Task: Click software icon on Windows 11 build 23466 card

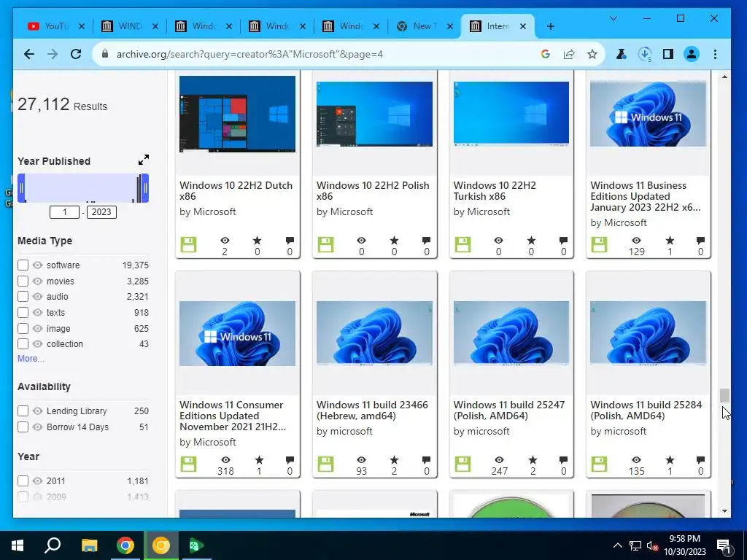Action: pos(326,464)
